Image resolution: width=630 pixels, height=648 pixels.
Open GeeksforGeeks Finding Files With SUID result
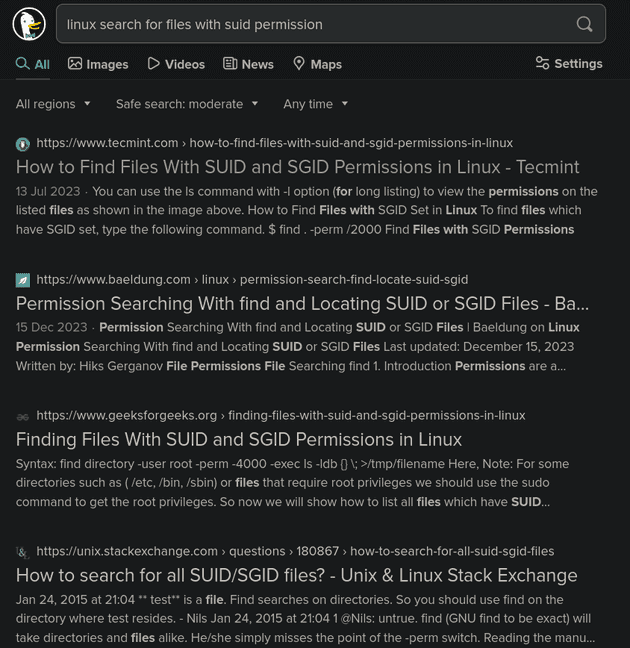[239, 439]
